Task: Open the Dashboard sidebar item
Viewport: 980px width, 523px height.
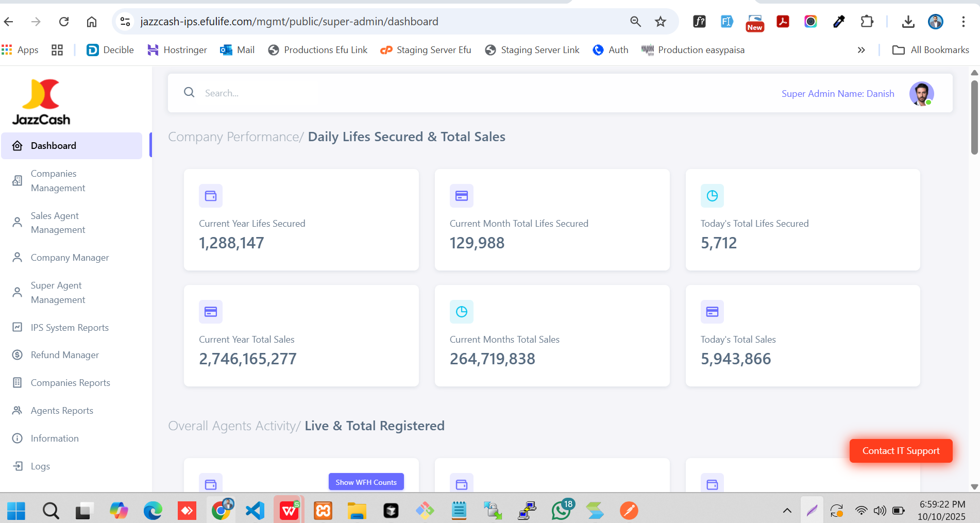Action: pyautogui.click(x=72, y=146)
